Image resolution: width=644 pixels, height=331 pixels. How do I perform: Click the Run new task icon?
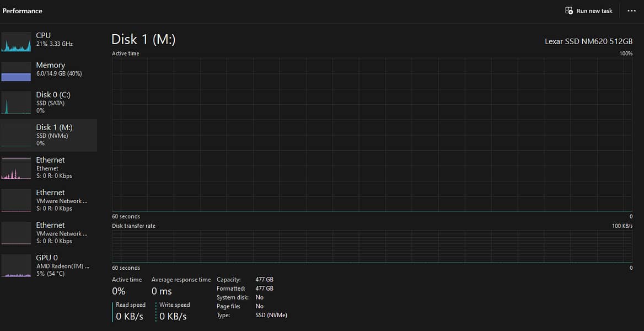tap(569, 10)
